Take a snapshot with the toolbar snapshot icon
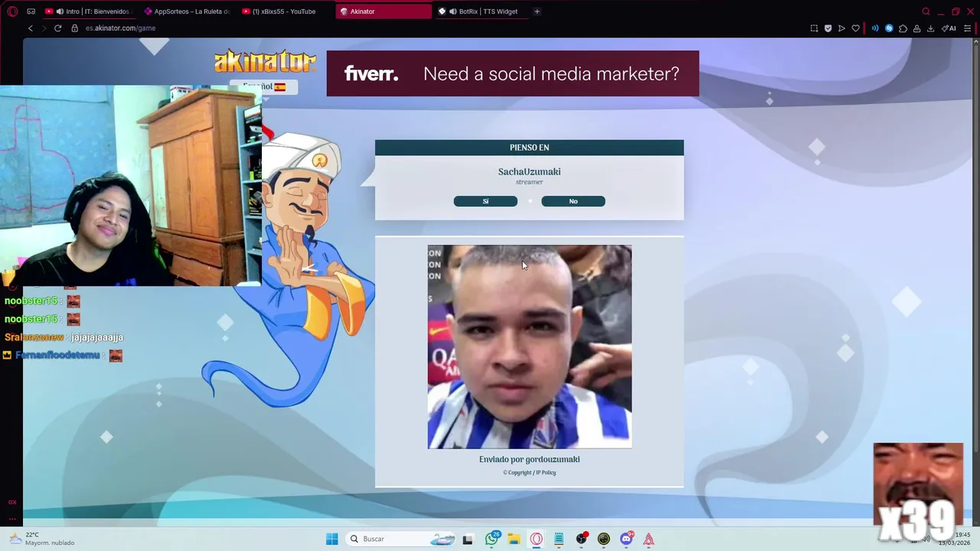The width and height of the screenshot is (980, 551). 814,28
